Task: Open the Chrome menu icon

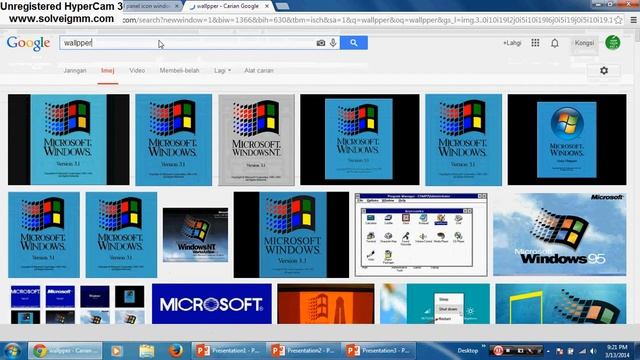Action: (x=633, y=20)
